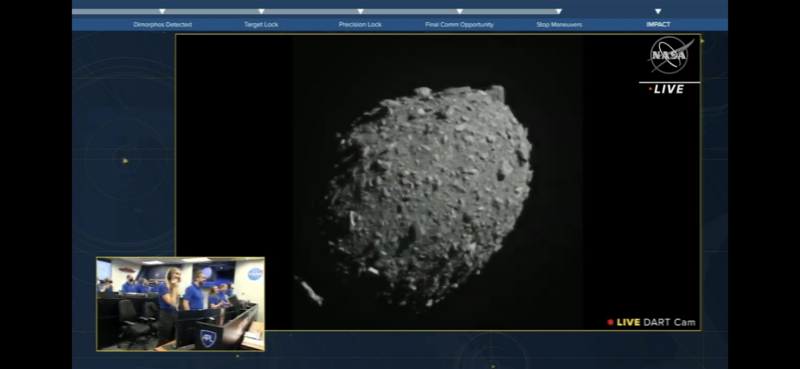Viewport: 800px width, 369px height.
Task: Click the Target Lock timeline marker triangle
Action: point(261,11)
